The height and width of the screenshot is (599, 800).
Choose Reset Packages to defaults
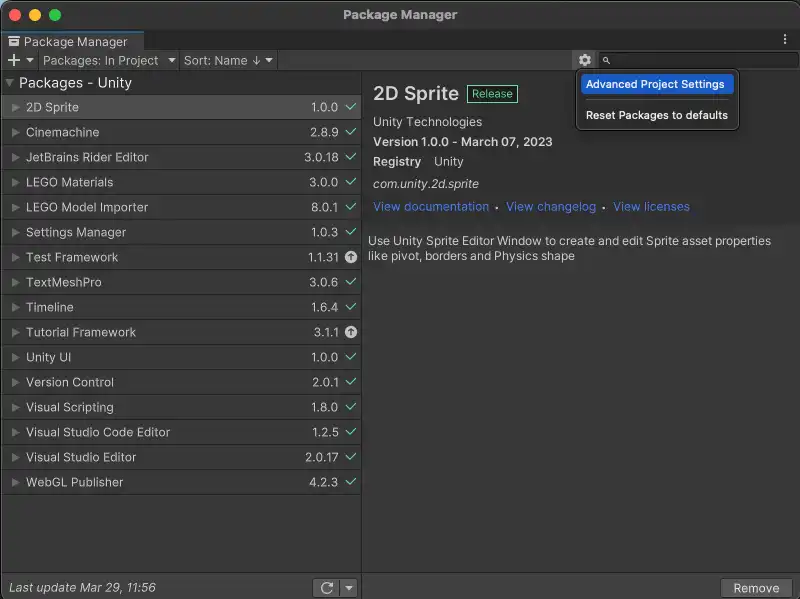coord(656,115)
